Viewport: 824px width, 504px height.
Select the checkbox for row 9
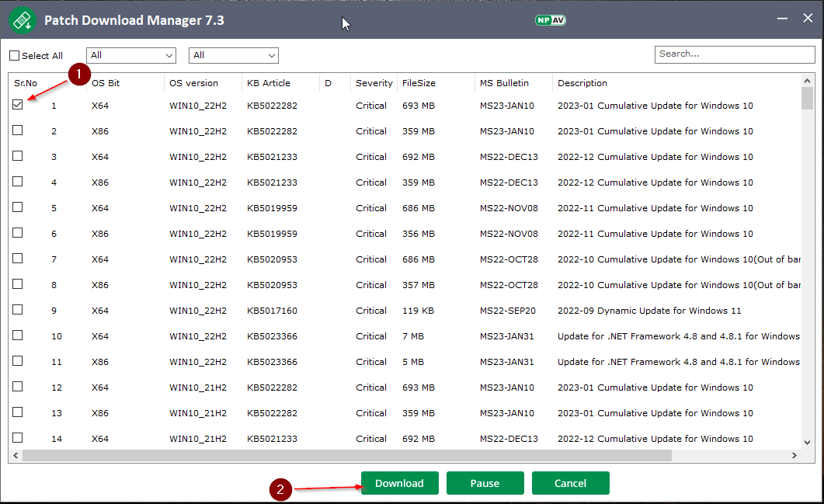coord(18,310)
